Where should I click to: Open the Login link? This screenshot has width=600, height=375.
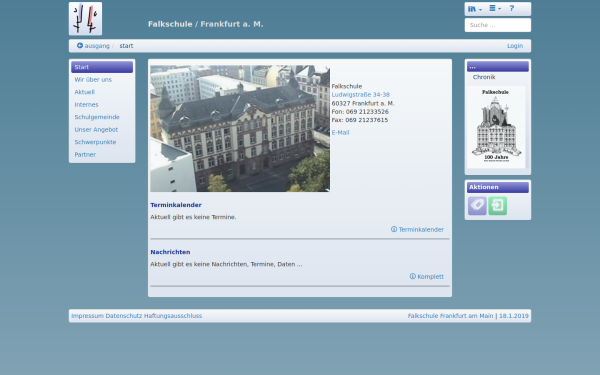point(515,46)
